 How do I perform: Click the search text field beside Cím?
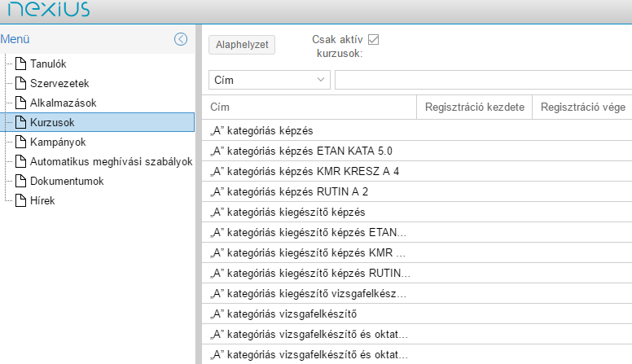click(x=482, y=81)
